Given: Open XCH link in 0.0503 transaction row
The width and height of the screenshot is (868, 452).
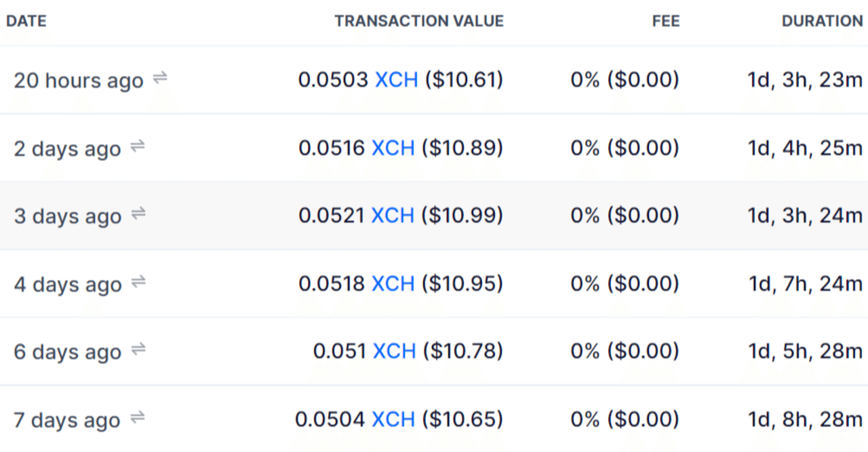Looking at the screenshot, I should pos(396,80).
